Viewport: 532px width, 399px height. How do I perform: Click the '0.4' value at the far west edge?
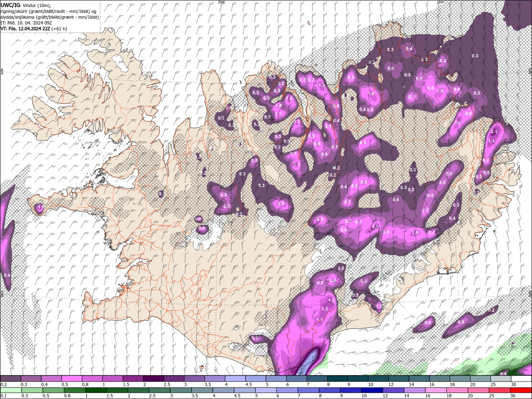click(7, 275)
